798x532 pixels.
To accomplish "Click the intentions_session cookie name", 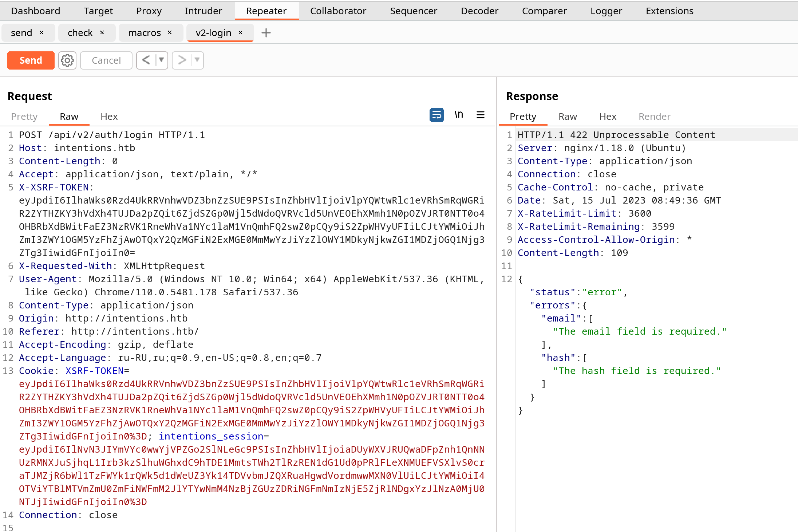I will pyautogui.click(x=211, y=436).
